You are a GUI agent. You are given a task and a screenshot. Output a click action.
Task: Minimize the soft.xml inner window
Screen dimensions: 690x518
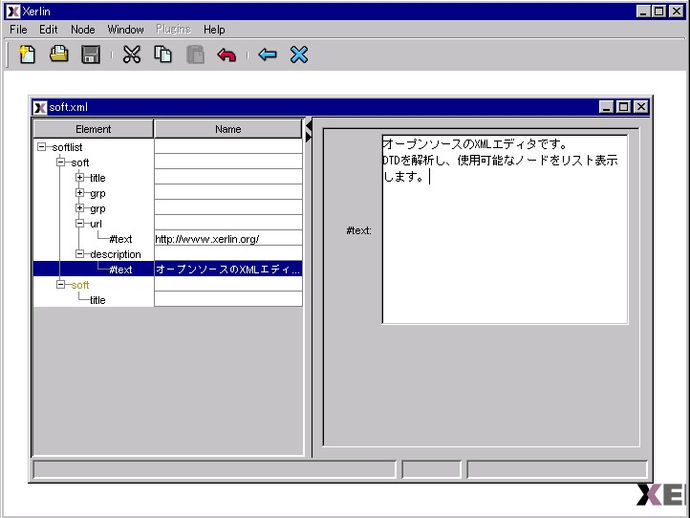click(x=606, y=107)
